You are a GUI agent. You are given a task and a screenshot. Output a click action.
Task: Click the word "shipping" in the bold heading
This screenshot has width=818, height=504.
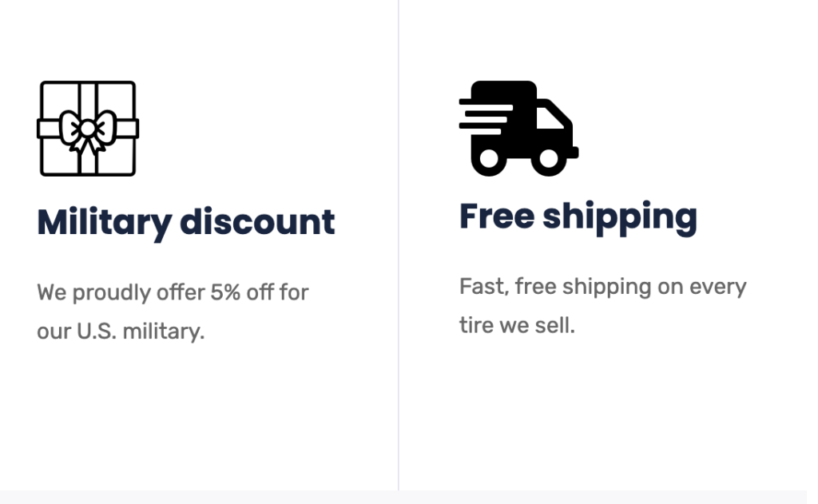620,217
